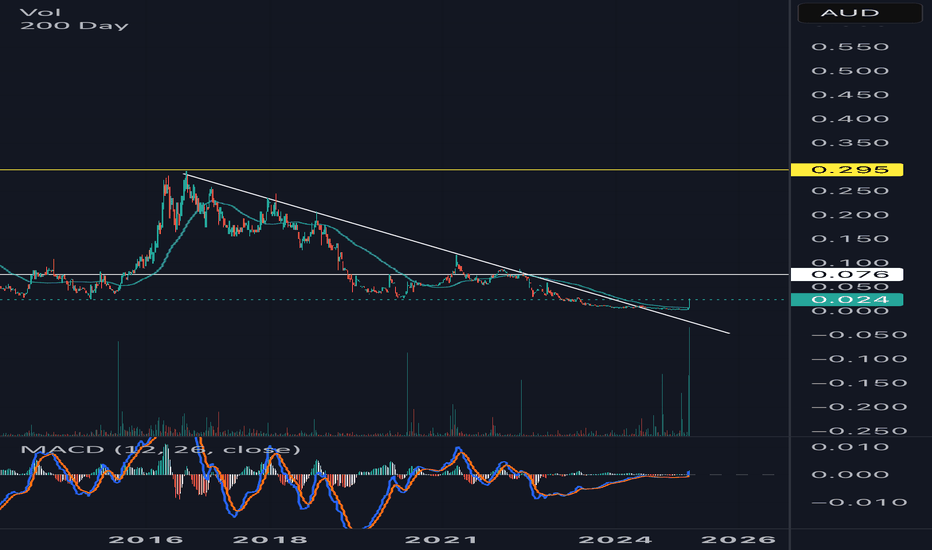Click the 0.500 price scale value

click(x=850, y=71)
